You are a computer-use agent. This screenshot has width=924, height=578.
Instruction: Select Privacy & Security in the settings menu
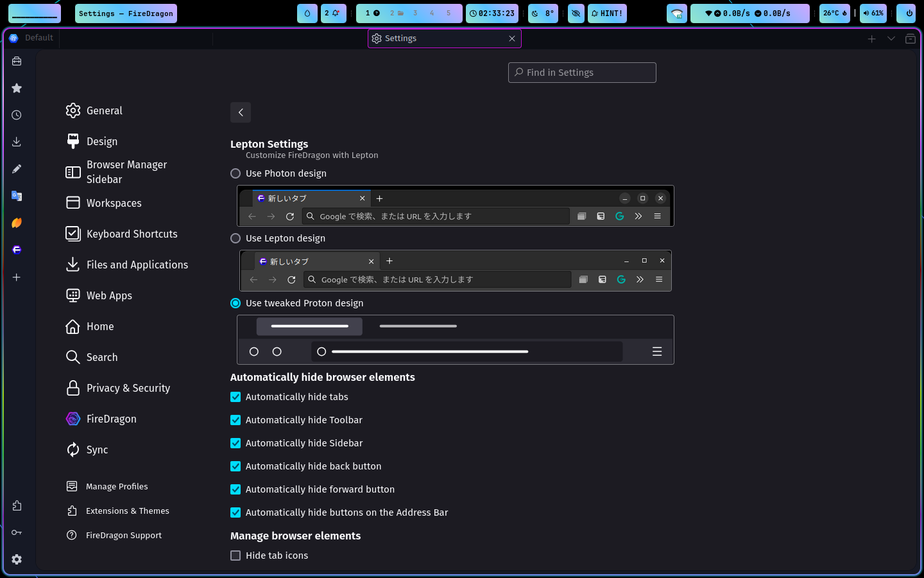[128, 388]
